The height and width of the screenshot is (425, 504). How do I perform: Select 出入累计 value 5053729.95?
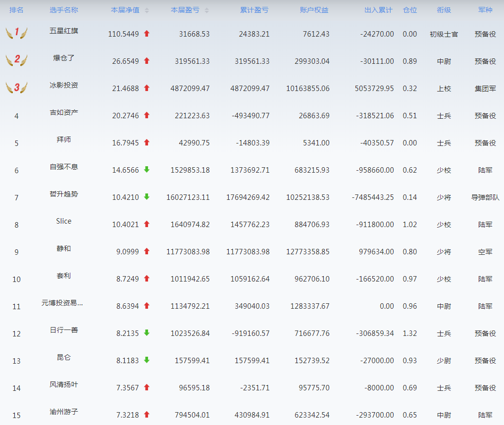tap(374, 89)
